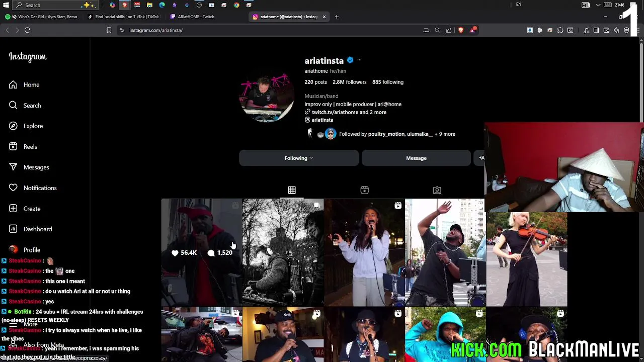Click verified badge next to ariatinsta
Viewport: 644px width, 362px height.
pos(350,60)
